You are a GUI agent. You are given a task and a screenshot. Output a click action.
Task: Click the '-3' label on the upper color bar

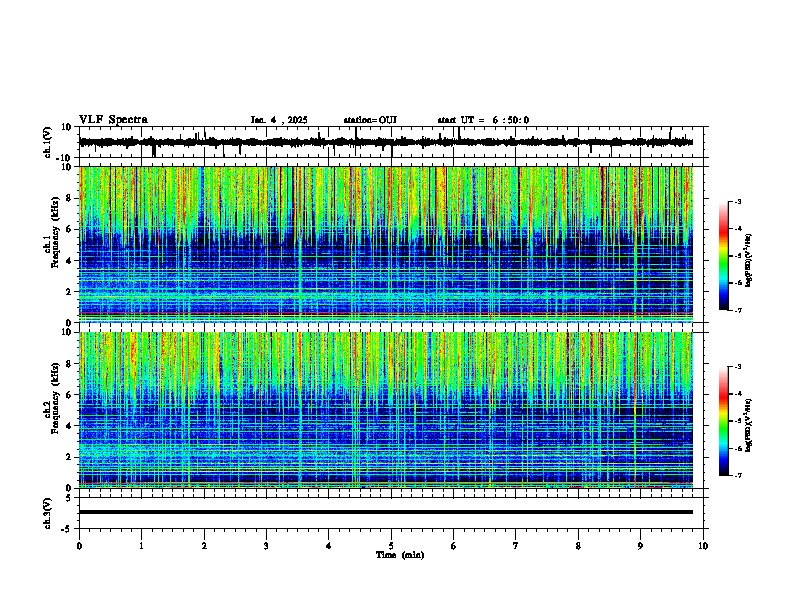click(x=737, y=201)
